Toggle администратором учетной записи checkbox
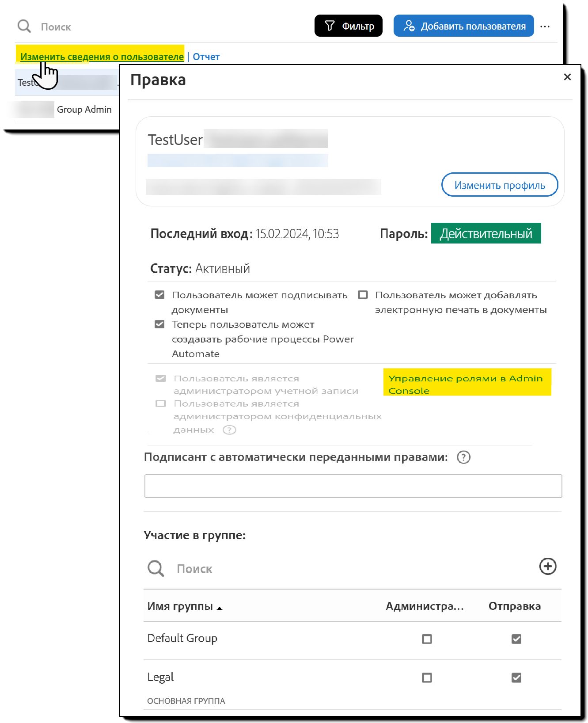The height and width of the screenshot is (723, 588). point(161,378)
